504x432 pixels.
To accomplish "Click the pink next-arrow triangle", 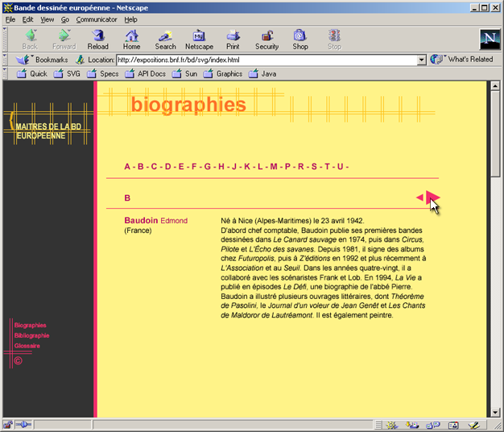I will 432,197.
